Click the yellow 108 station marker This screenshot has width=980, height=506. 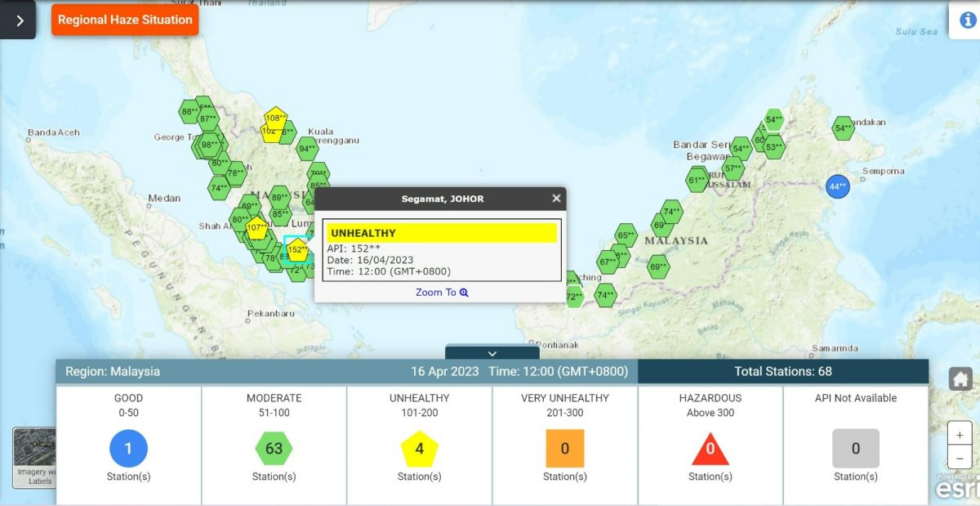point(276,119)
